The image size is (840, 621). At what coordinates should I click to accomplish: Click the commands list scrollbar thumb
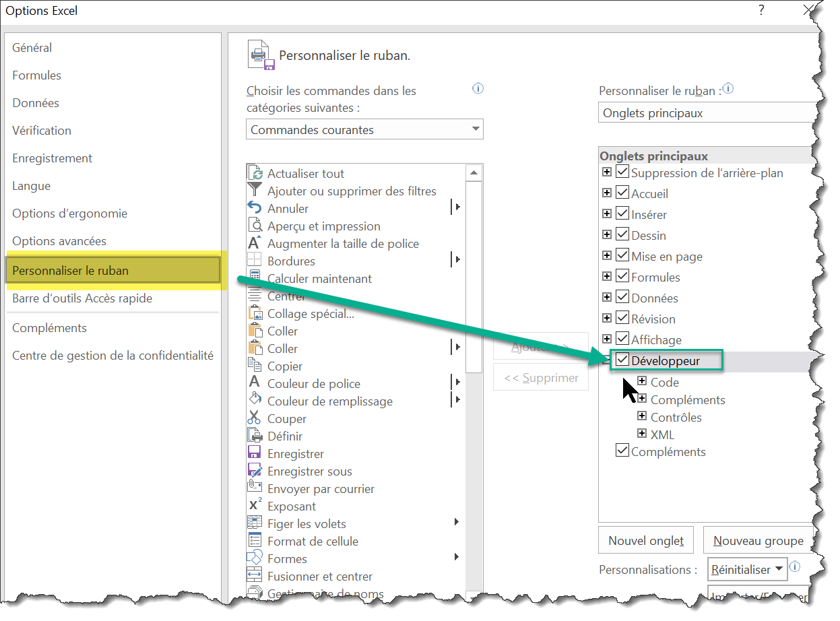(475, 276)
